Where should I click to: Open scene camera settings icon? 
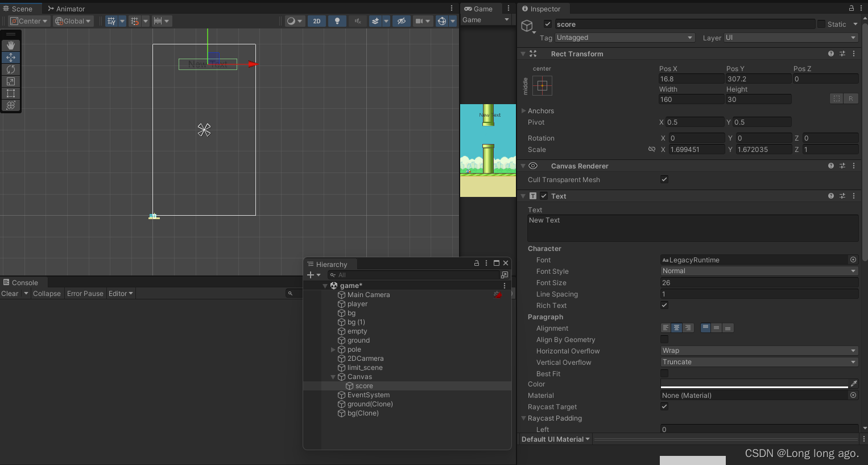click(x=419, y=21)
